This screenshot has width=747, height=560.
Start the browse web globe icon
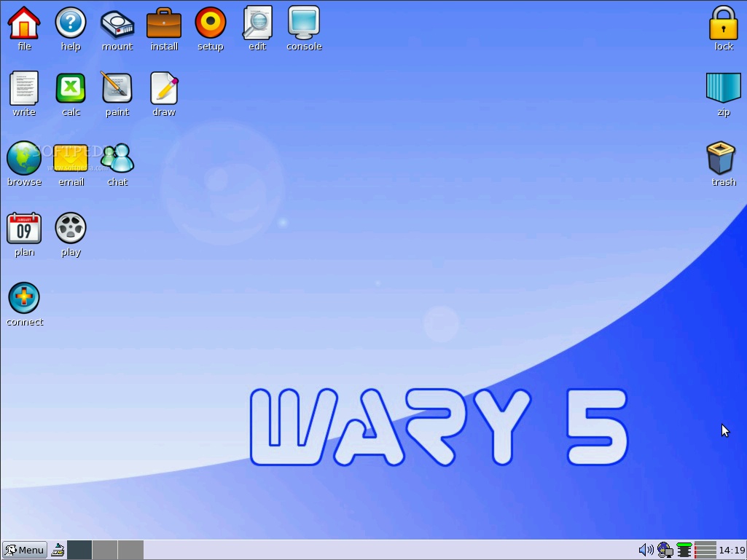tap(24, 159)
